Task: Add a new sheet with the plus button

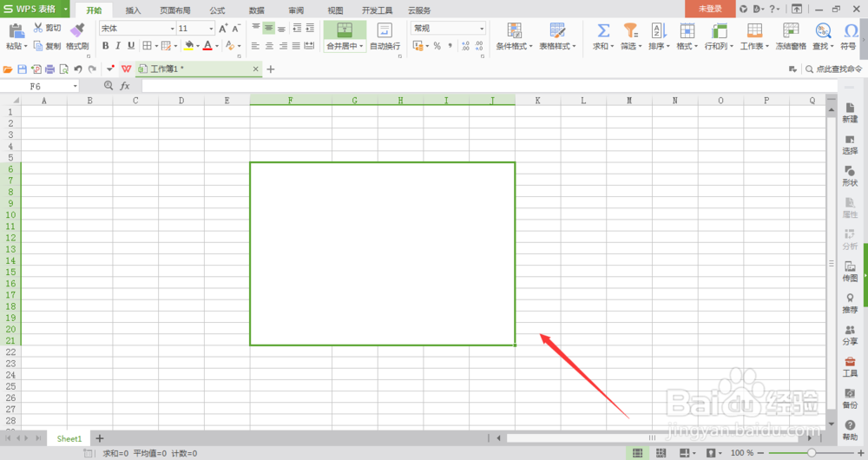Action: tap(100, 438)
